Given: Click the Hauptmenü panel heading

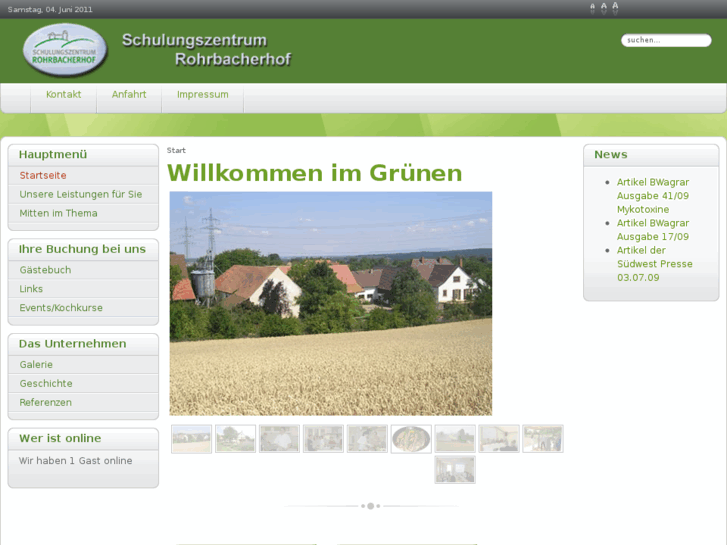Looking at the screenshot, I should pos(53,154).
